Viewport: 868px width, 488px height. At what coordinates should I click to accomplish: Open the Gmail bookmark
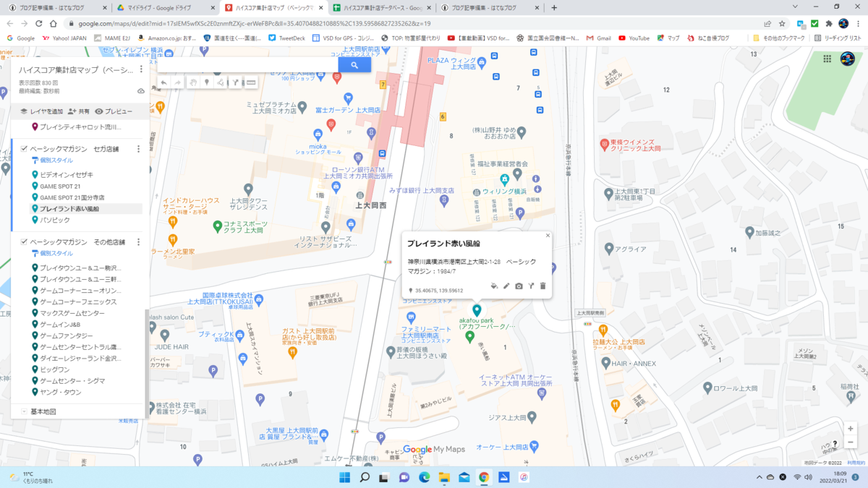(597, 38)
